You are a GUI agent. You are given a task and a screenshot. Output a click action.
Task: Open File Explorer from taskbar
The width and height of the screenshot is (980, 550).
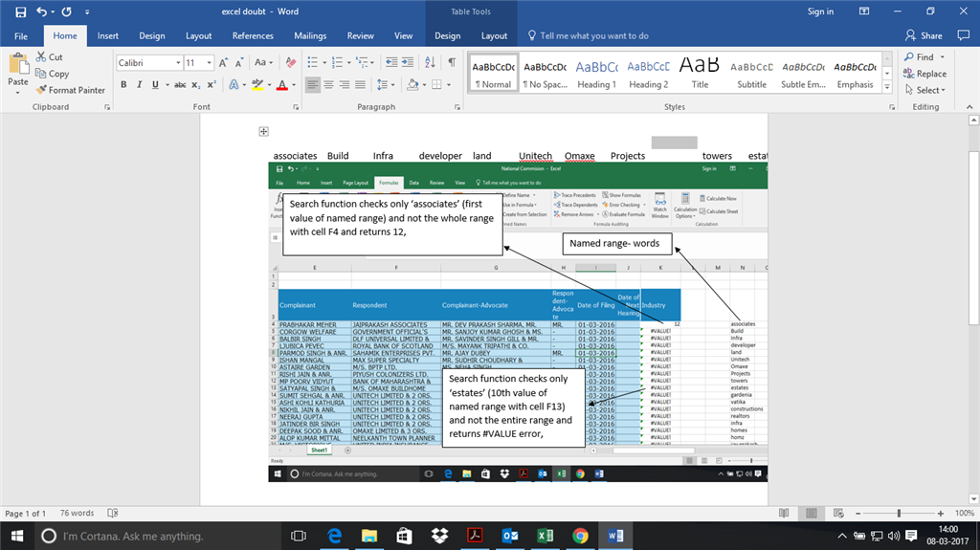[x=369, y=536]
